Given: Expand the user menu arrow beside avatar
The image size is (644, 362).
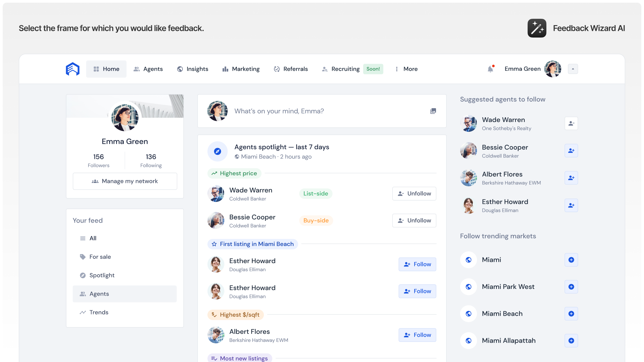Looking at the screenshot, I should 573,69.
